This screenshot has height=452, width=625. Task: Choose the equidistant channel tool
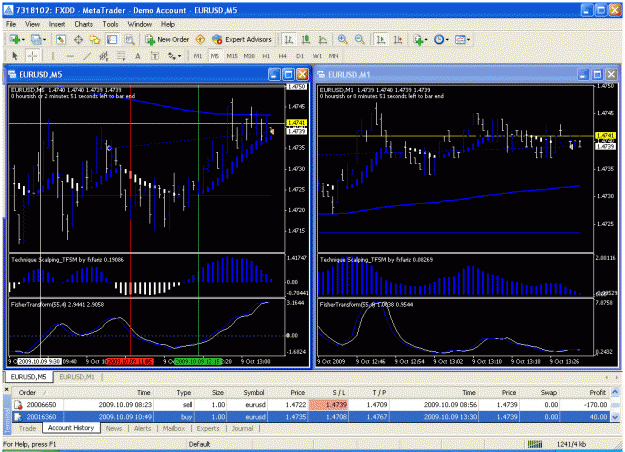[104, 56]
